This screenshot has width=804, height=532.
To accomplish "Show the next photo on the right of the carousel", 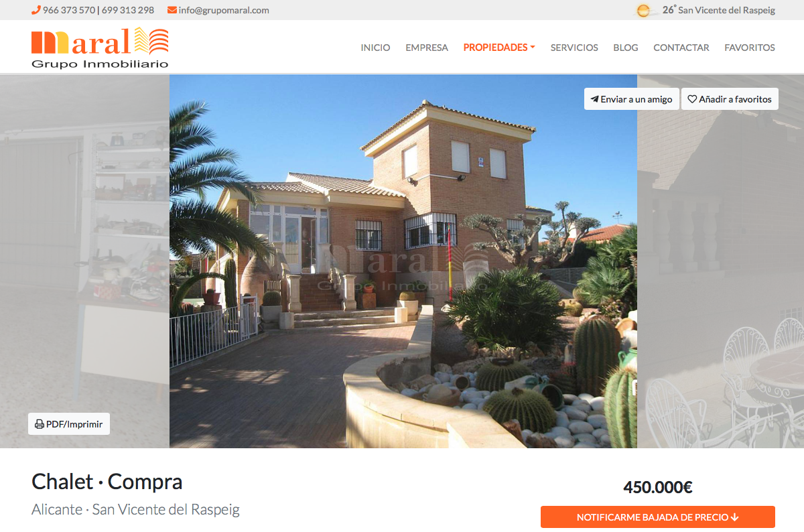I will (x=720, y=261).
